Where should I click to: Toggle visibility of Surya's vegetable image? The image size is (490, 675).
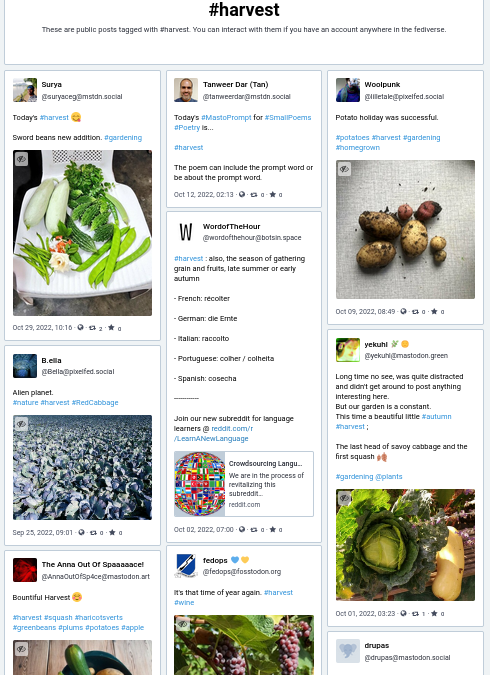pyautogui.click(x=21, y=159)
